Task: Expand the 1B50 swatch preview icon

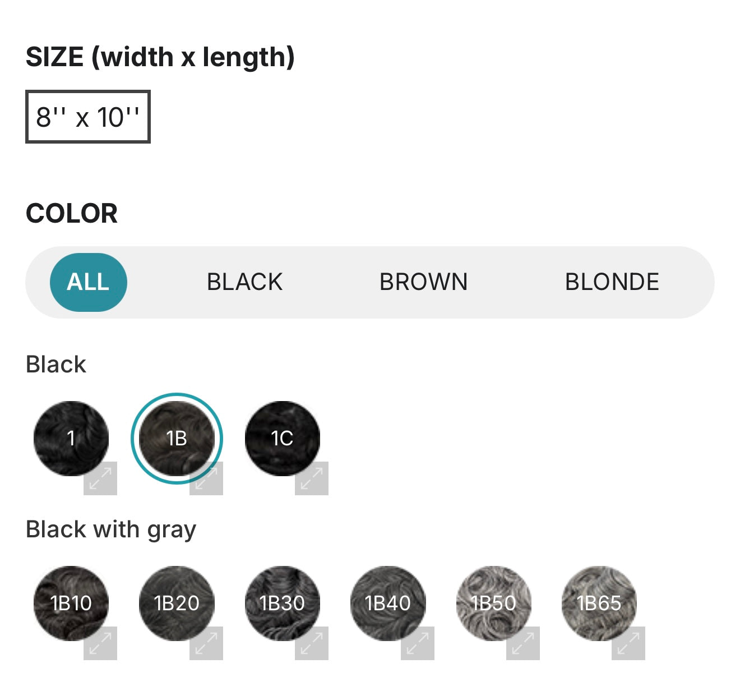Action: (x=523, y=643)
